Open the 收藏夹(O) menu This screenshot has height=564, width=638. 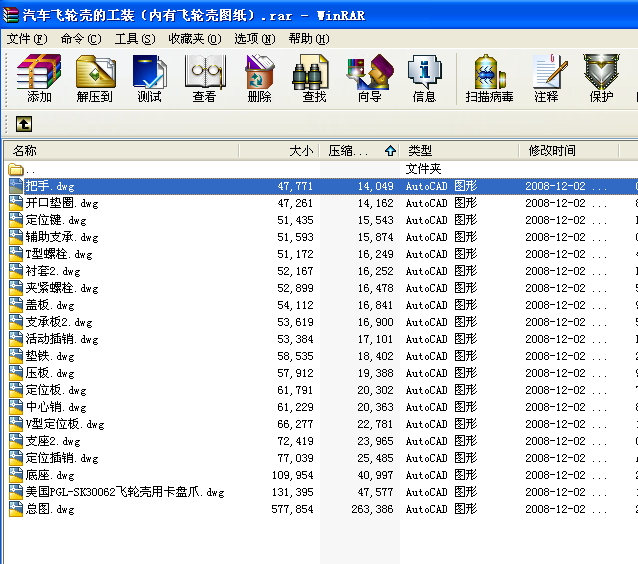coord(195,39)
